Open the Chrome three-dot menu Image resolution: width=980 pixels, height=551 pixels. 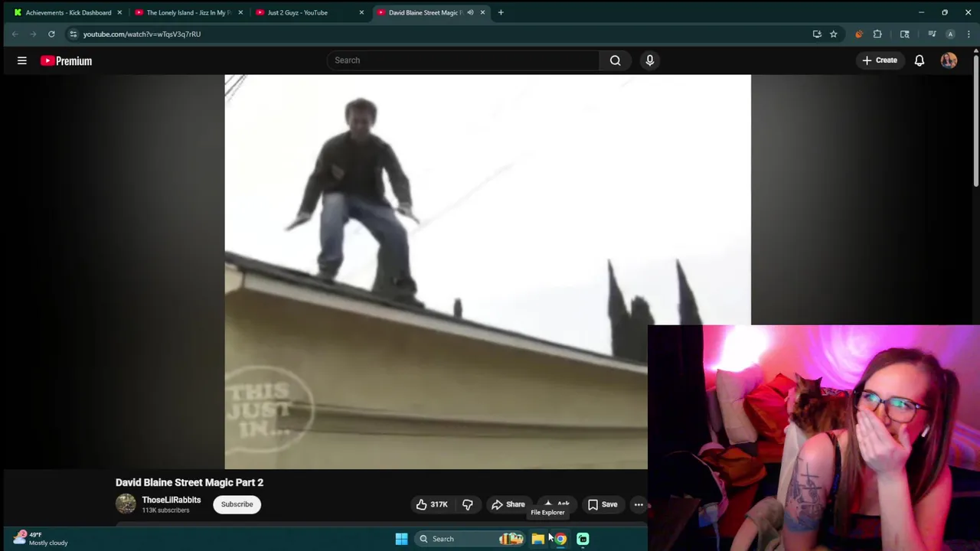[969, 34]
